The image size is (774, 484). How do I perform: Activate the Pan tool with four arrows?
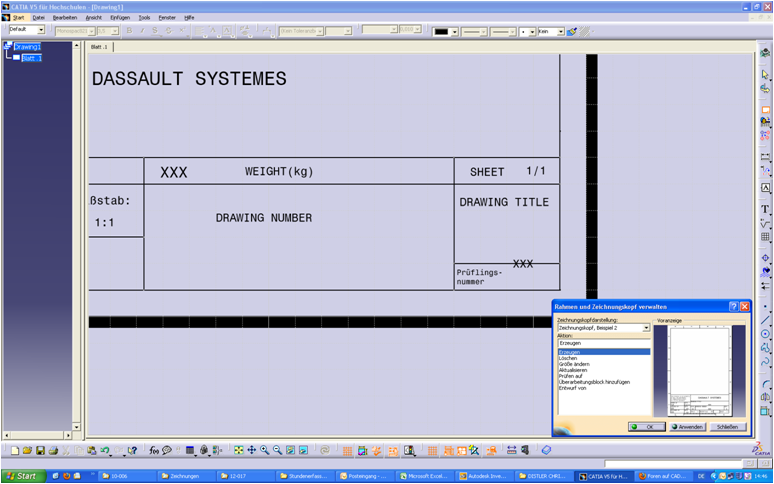coord(252,450)
